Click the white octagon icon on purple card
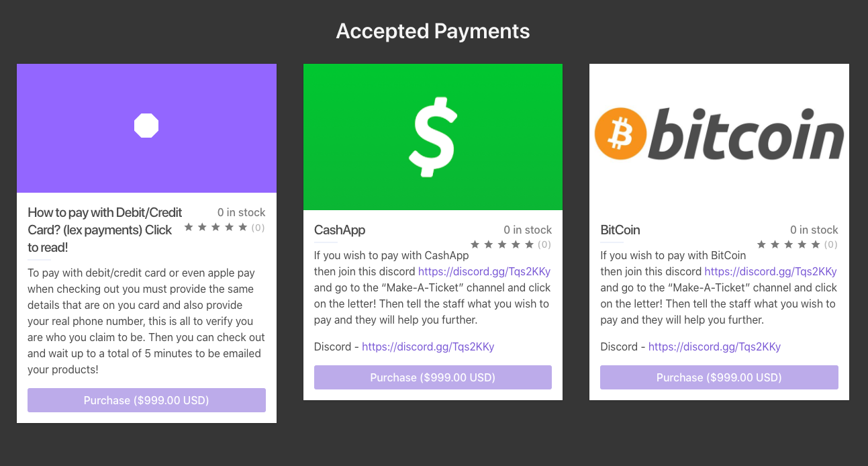This screenshot has width=868, height=466. [x=146, y=126]
